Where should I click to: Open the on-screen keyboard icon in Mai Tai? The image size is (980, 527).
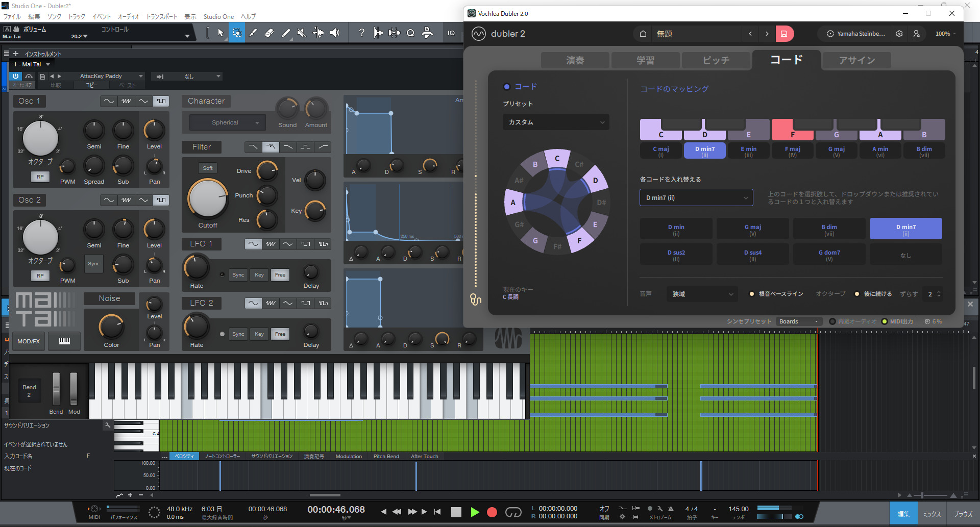64,341
